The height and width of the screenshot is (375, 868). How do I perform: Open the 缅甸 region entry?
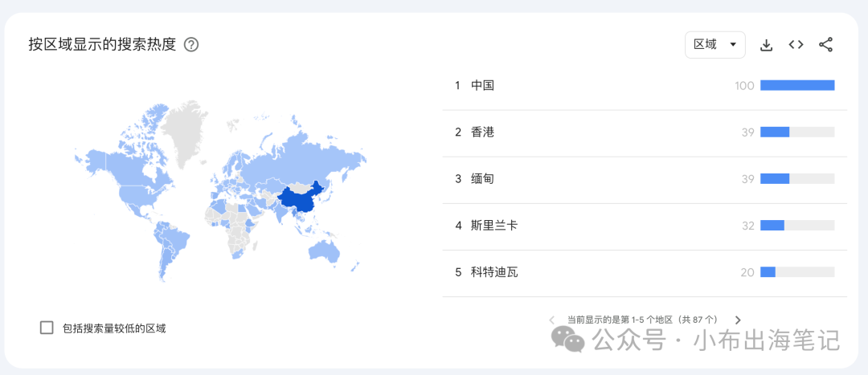(x=482, y=178)
